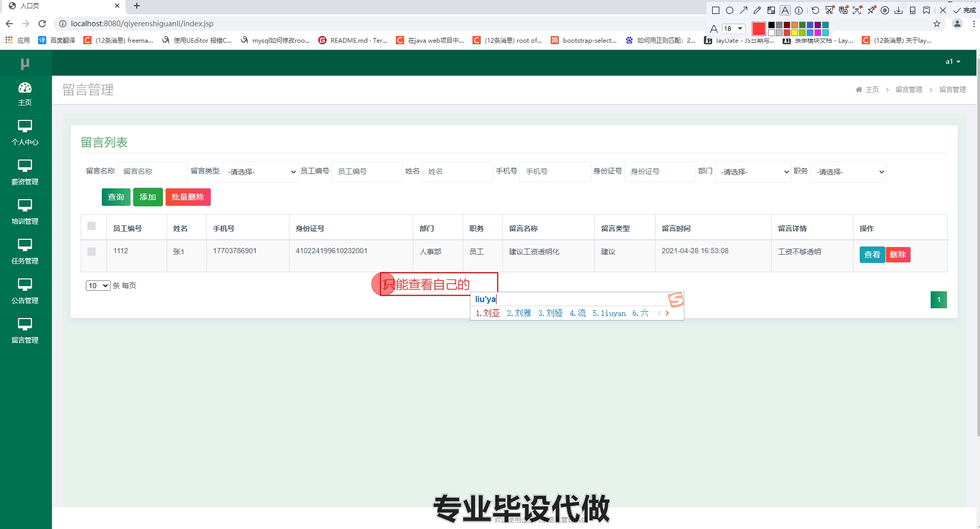
Task: Pick the cyan color swatch
Action: tap(825, 32)
